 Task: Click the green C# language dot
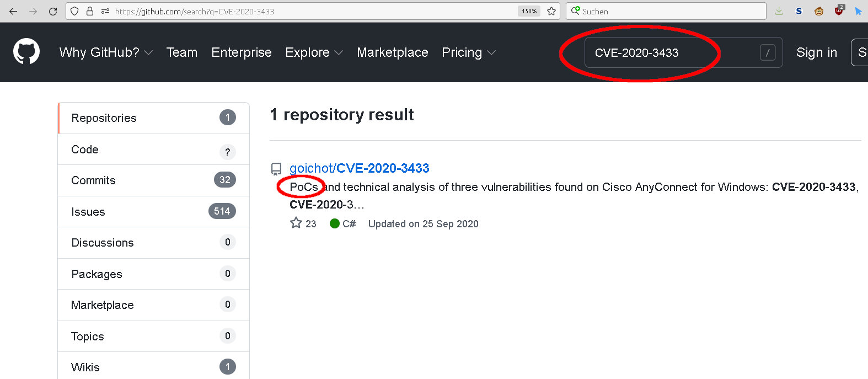334,223
